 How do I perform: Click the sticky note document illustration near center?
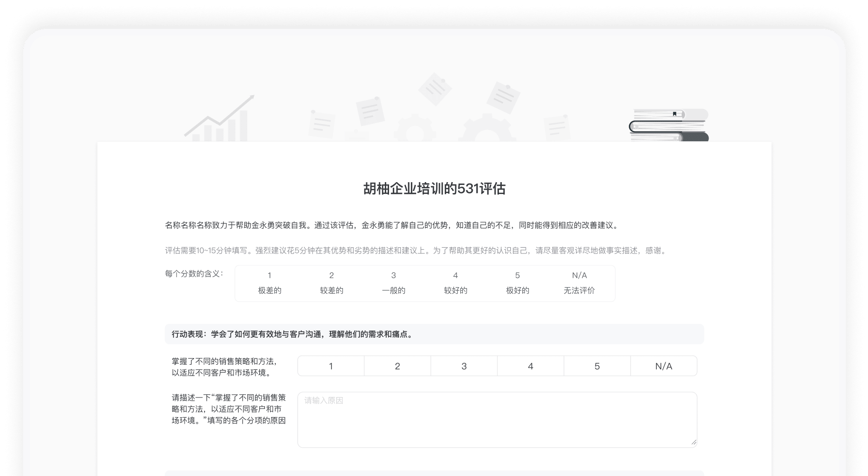435,90
